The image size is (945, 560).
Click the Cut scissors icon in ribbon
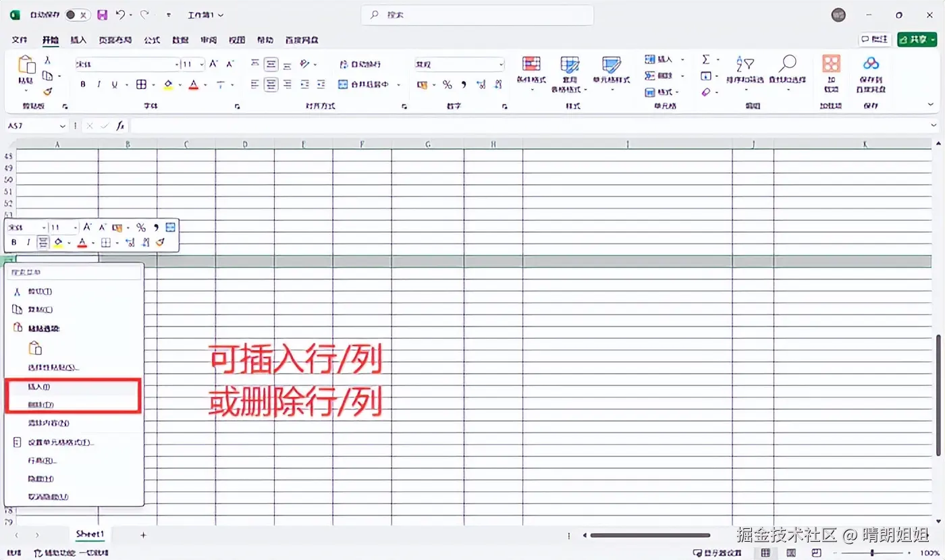[48, 61]
